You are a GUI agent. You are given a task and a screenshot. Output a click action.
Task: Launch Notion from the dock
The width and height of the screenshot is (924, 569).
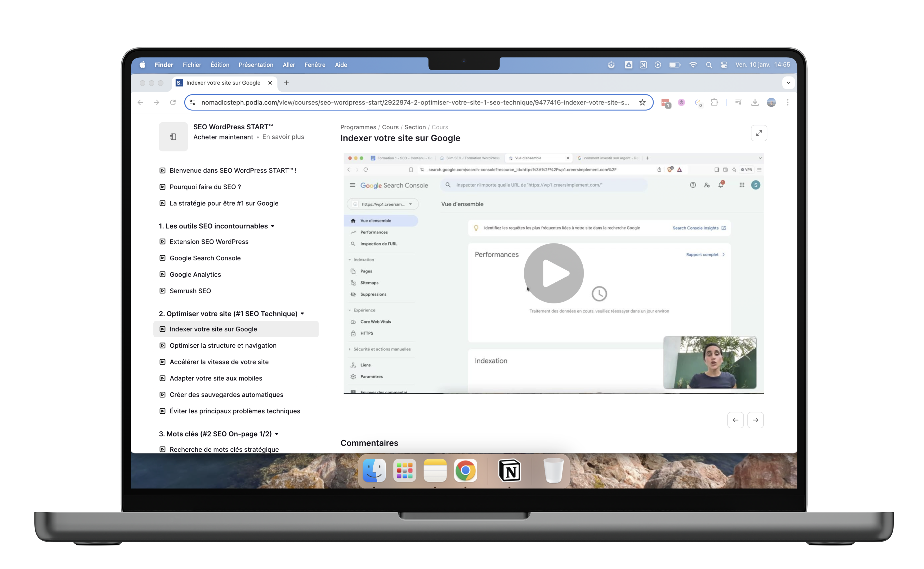pos(509,470)
